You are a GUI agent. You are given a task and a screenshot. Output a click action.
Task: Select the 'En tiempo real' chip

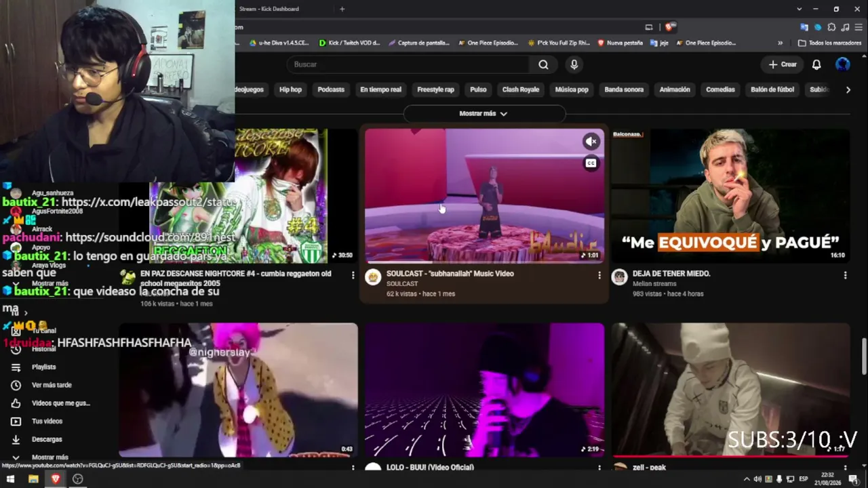(x=380, y=89)
